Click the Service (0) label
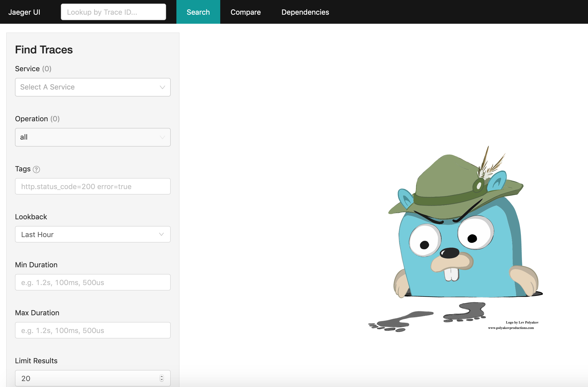Viewport: 588px width, 387px height. coord(33,69)
